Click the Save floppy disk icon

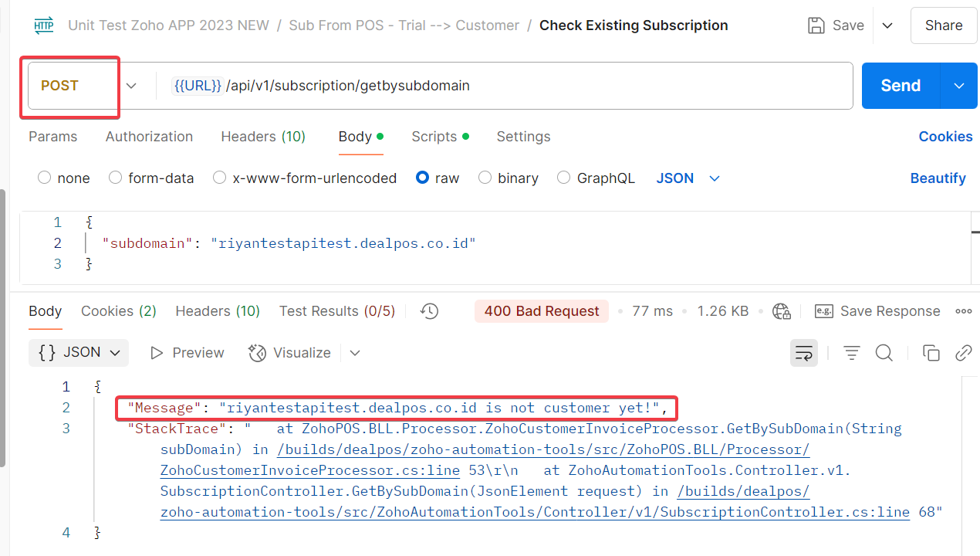coord(816,25)
